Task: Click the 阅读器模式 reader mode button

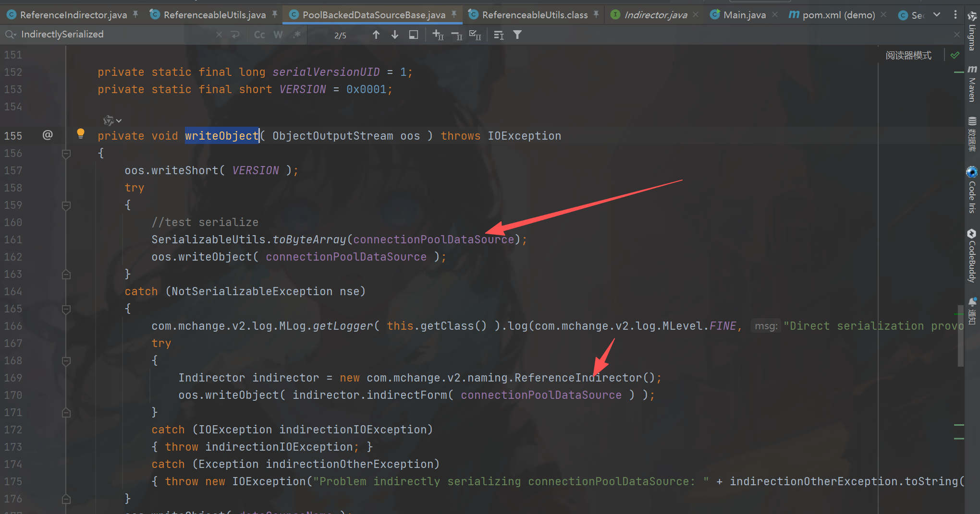Action: point(908,55)
